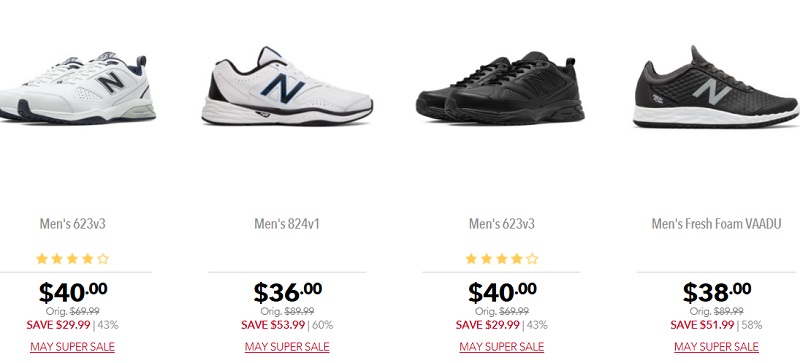Click the star rating under white 623v3
Image resolution: width=800 pixels, height=363 pixels.
(72, 259)
